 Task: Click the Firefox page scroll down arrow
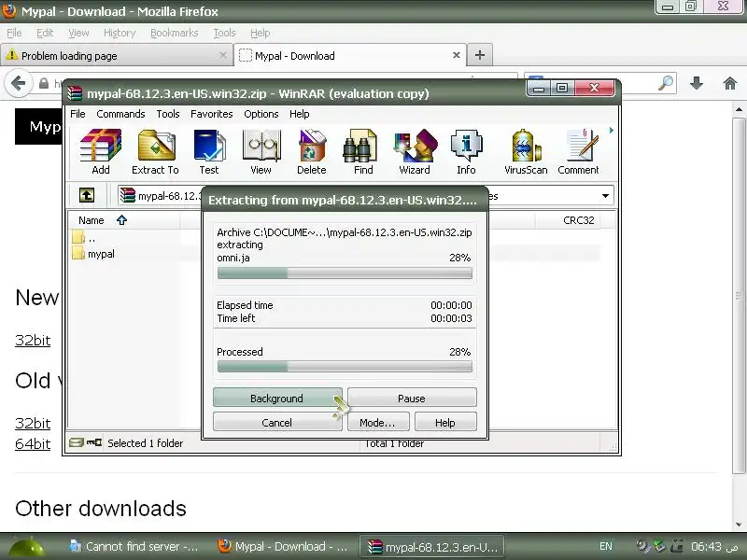pyautogui.click(x=739, y=525)
